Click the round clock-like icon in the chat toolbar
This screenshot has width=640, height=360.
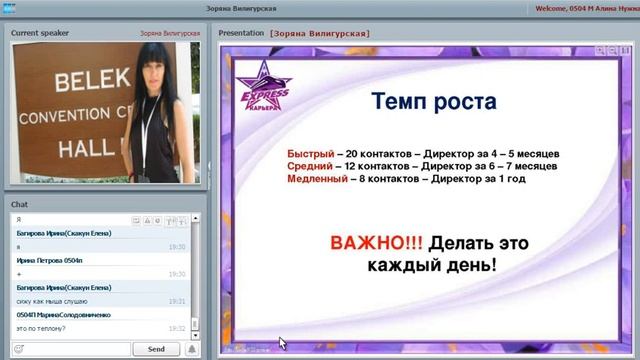(158, 220)
